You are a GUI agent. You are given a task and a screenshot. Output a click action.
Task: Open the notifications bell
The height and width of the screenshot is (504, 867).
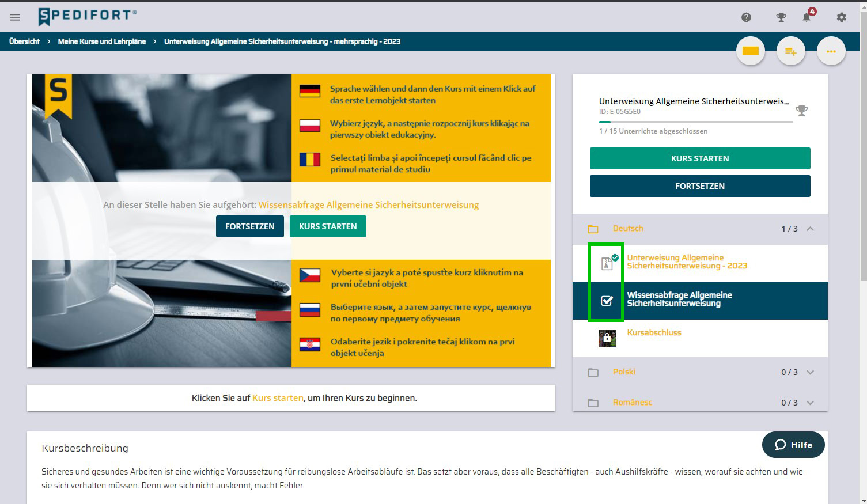pyautogui.click(x=807, y=17)
